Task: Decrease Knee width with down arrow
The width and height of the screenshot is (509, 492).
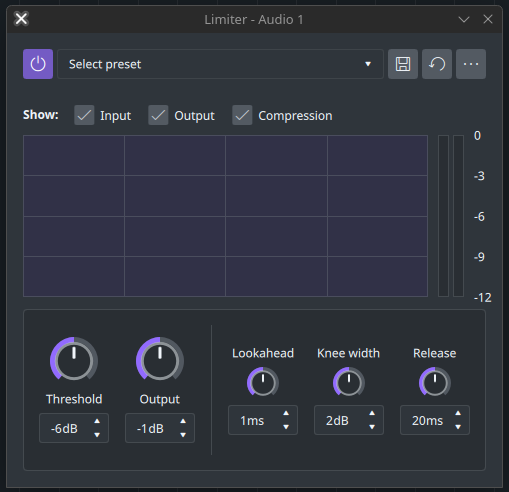Action: pyautogui.click(x=372, y=427)
